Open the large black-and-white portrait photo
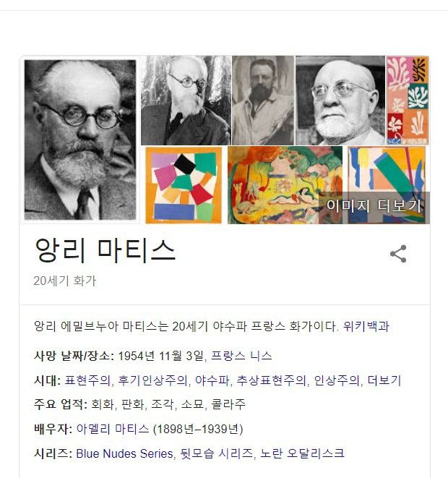448x478 pixels. (80, 140)
